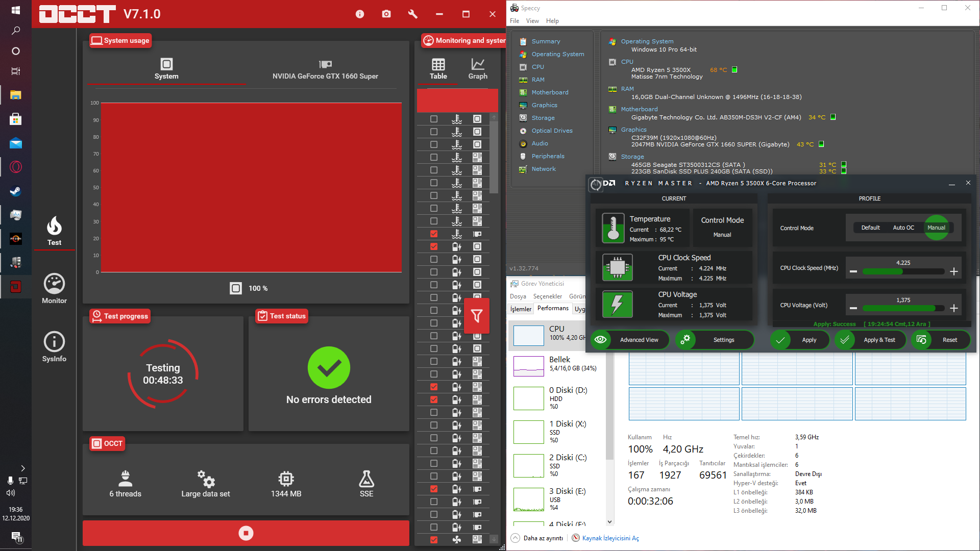Viewport: 980px width, 551px height.
Task: Click Apply & Test in Ryzen Master
Action: pyautogui.click(x=871, y=340)
